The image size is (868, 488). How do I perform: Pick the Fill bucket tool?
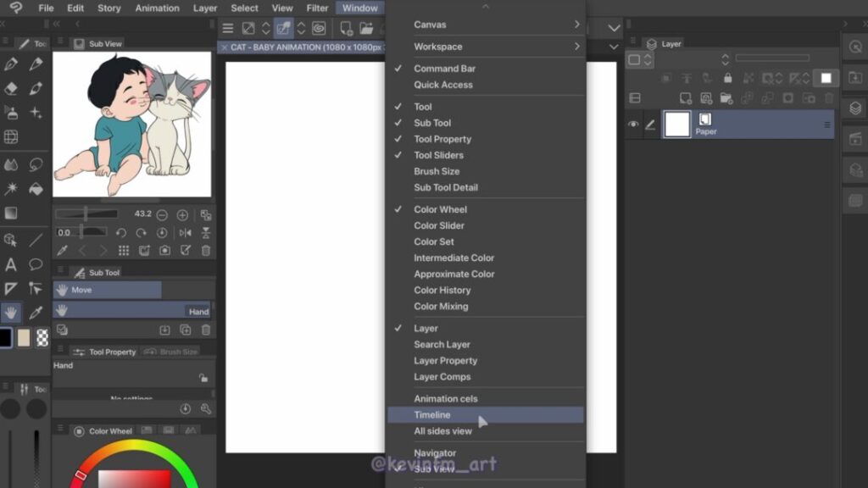point(36,188)
